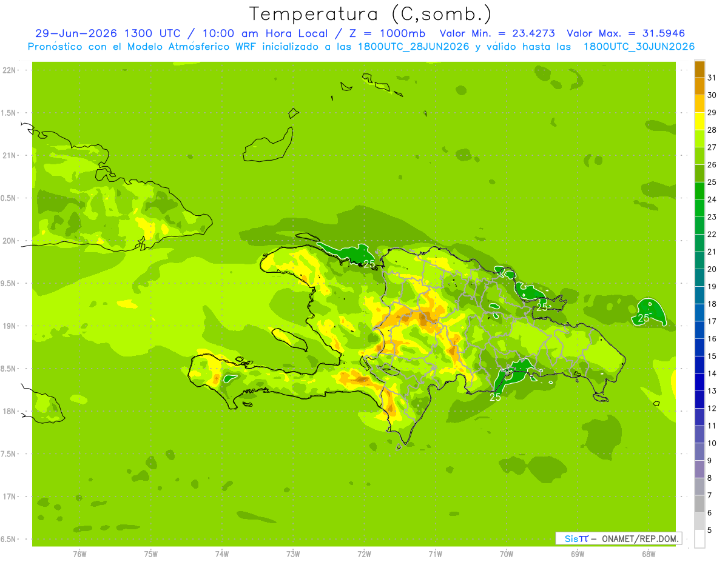Pick the dark green swatch between 24 and 25

[x=699, y=191]
